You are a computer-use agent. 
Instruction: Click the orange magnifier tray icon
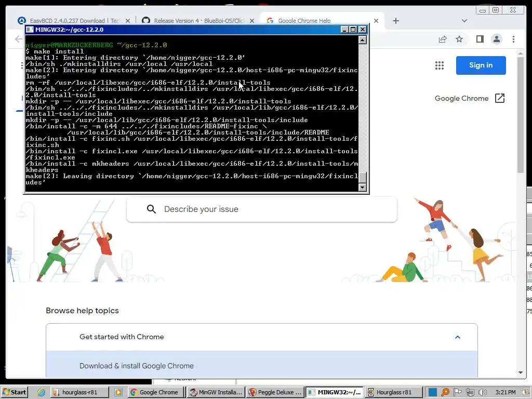pos(445,392)
